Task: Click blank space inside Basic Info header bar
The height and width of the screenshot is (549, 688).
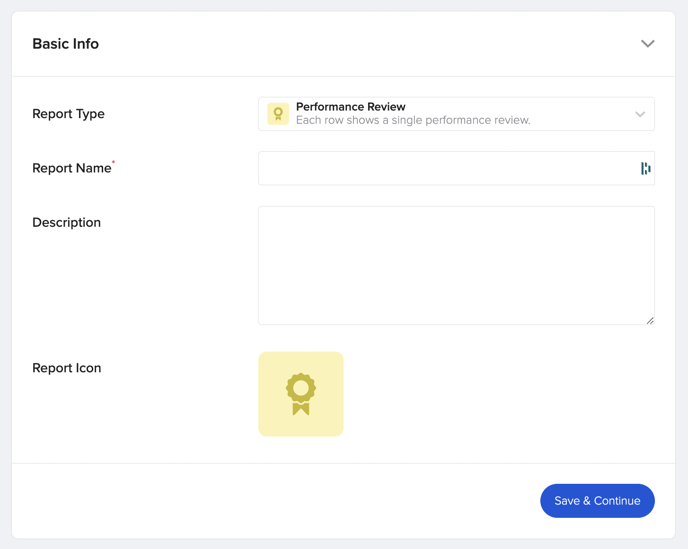Action: point(369,43)
